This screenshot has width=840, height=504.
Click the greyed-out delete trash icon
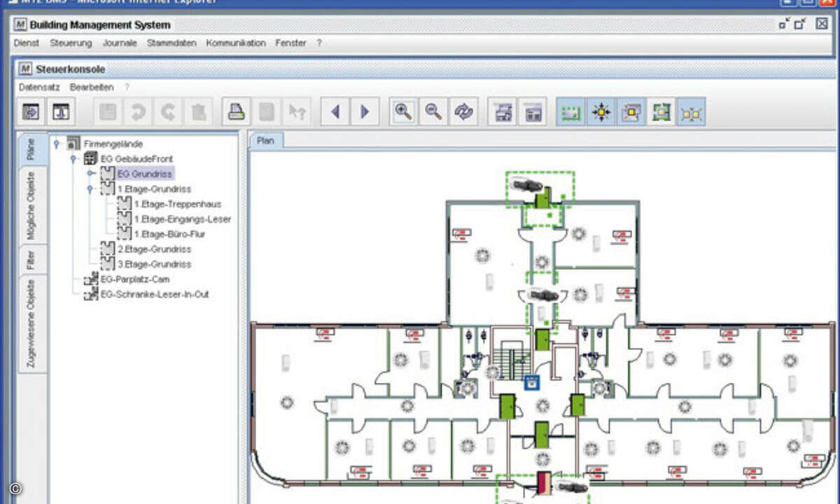tap(198, 111)
